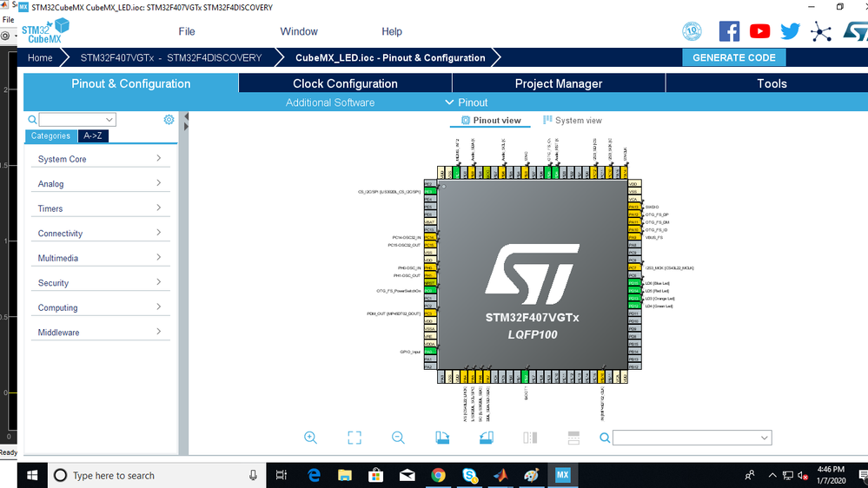This screenshot has width=868, height=488.
Task: Select the PA0 GPIO_Input pin
Action: [x=429, y=352]
